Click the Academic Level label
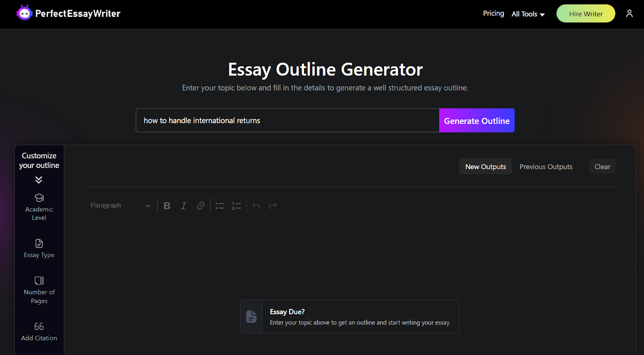The height and width of the screenshot is (355, 644). tap(39, 214)
